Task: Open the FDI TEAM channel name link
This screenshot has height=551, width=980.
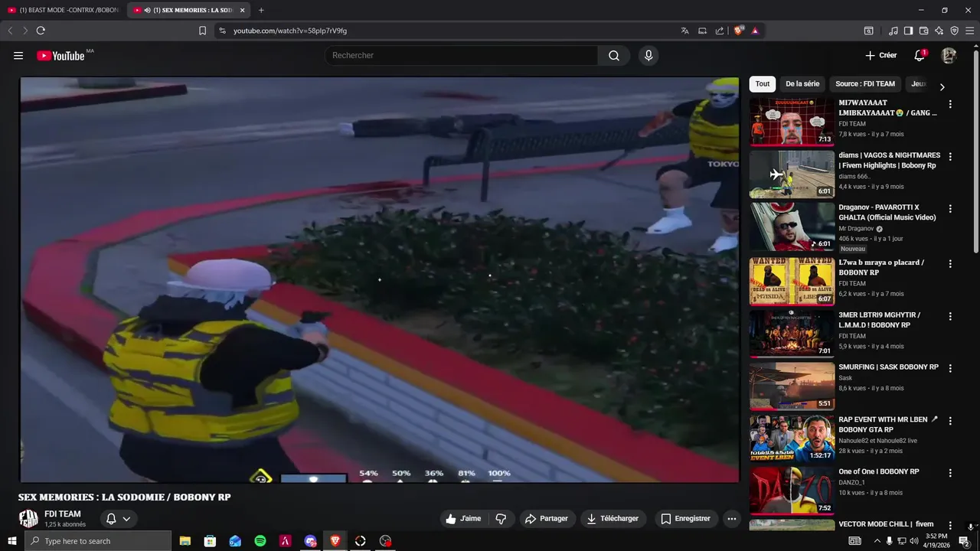Action: (x=63, y=514)
